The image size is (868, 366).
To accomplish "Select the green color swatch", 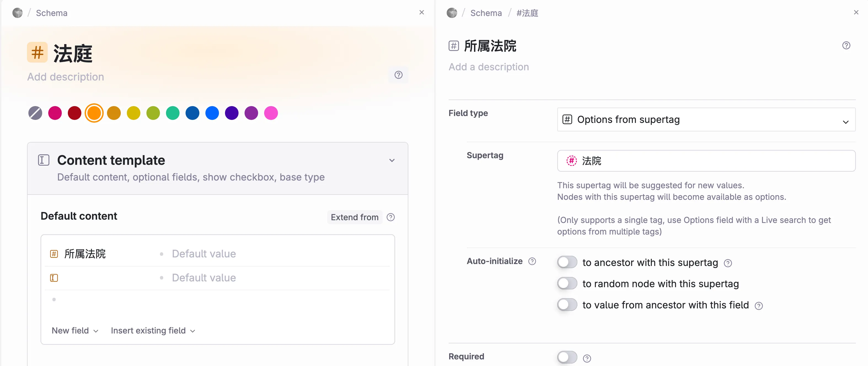I will pos(173,113).
